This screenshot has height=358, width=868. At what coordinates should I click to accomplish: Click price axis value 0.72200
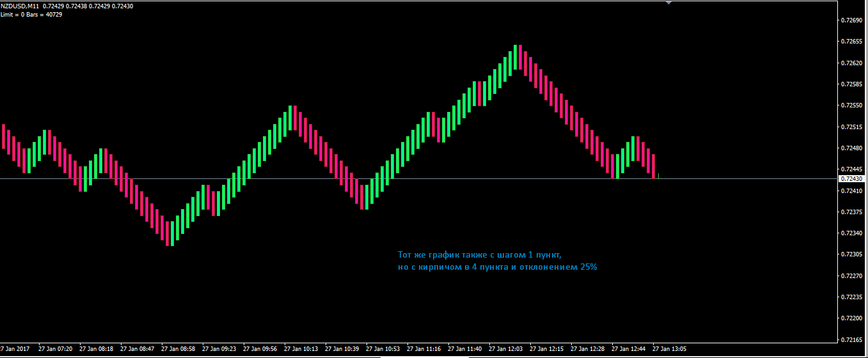(851, 318)
